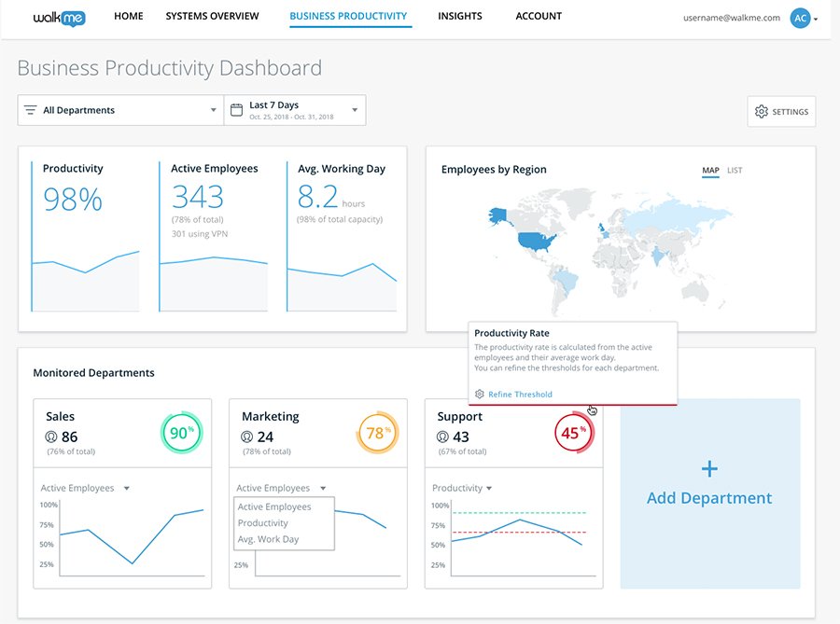840x624 pixels.
Task: Click the gear icon beside Refine Threshold
Action: pos(479,393)
